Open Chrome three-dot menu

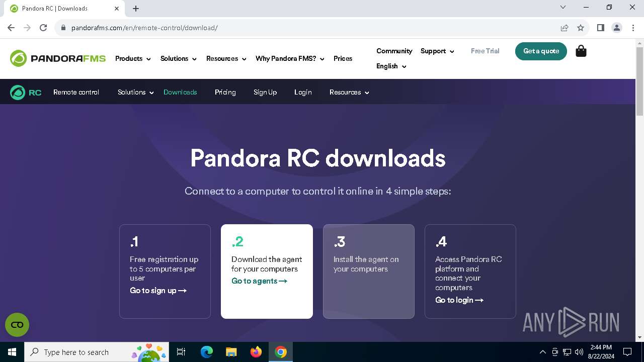click(x=633, y=28)
